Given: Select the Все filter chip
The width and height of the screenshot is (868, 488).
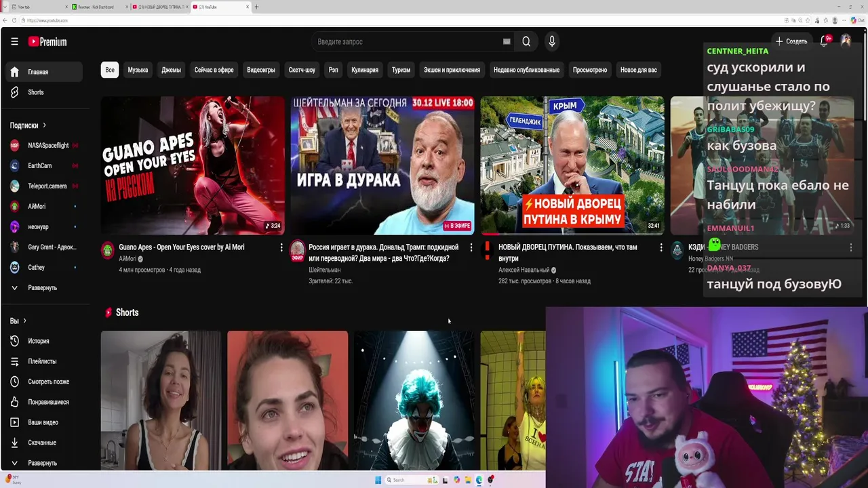Looking at the screenshot, I should click(110, 70).
